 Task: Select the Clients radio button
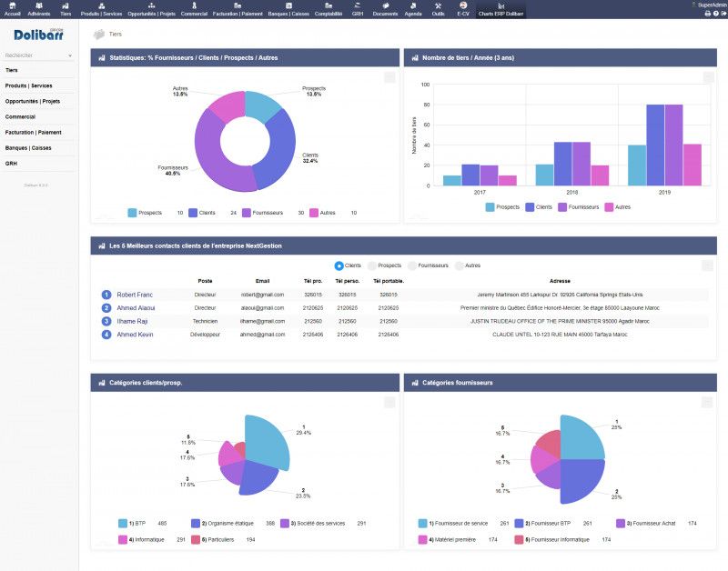pos(339,265)
